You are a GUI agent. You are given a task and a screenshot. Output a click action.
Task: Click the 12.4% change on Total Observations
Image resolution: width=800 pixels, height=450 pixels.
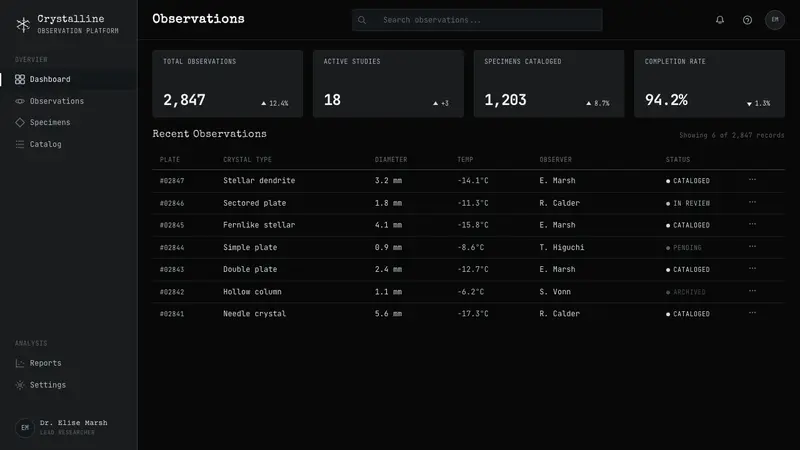[x=275, y=103]
